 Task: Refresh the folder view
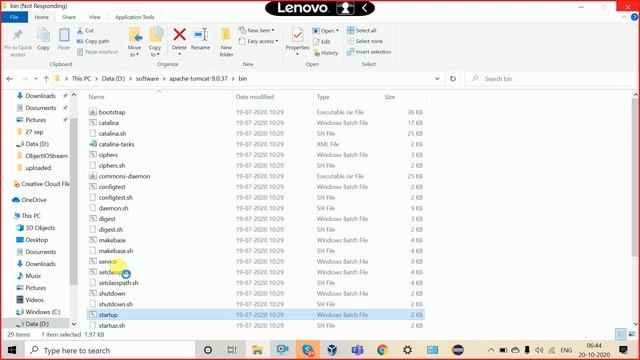point(453,79)
